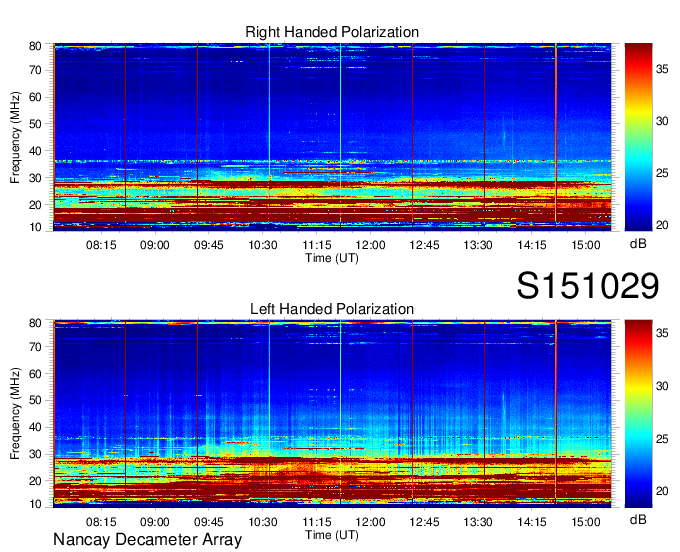This screenshot has width=680, height=552.
Task: Click the 10 MHz tick of the bottom plot
Action: click(35, 504)
